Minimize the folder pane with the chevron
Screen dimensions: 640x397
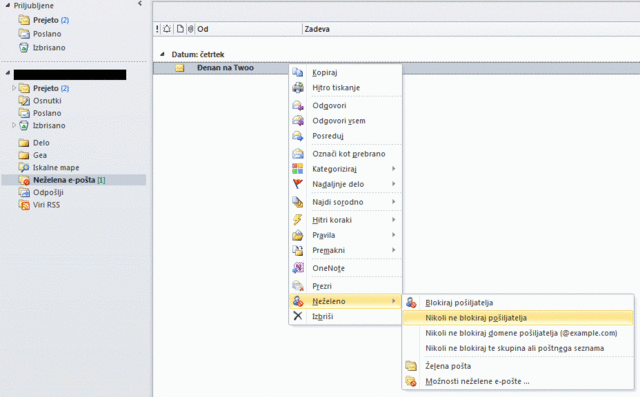[x=140, y=4]
